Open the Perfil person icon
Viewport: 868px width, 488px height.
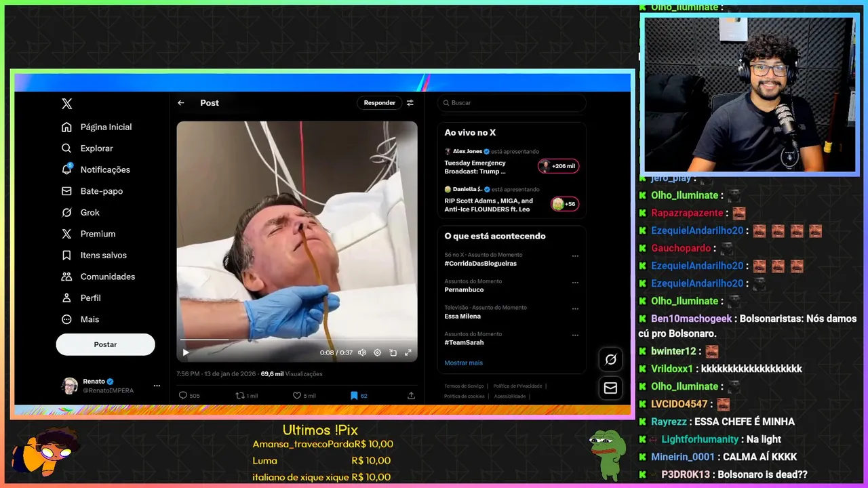pos(66,298)
